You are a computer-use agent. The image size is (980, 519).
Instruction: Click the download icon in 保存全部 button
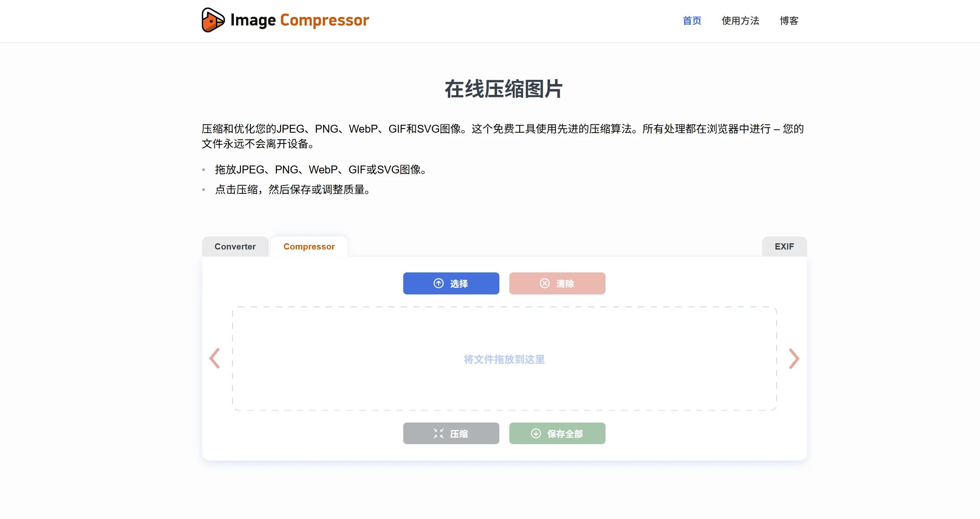click(536, 433)
